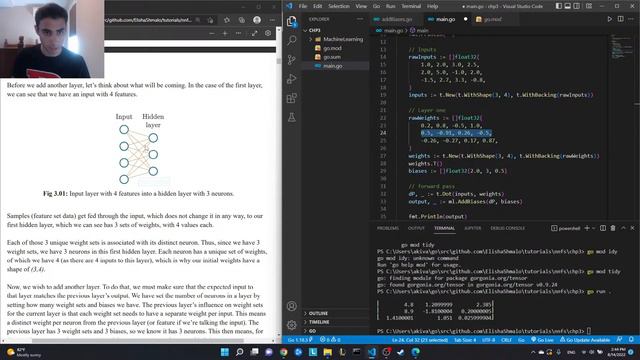This screenshot has height=360, width=640.
Task: Enter full screen in the PDF toolbar
Action: [x=254, y=33]
